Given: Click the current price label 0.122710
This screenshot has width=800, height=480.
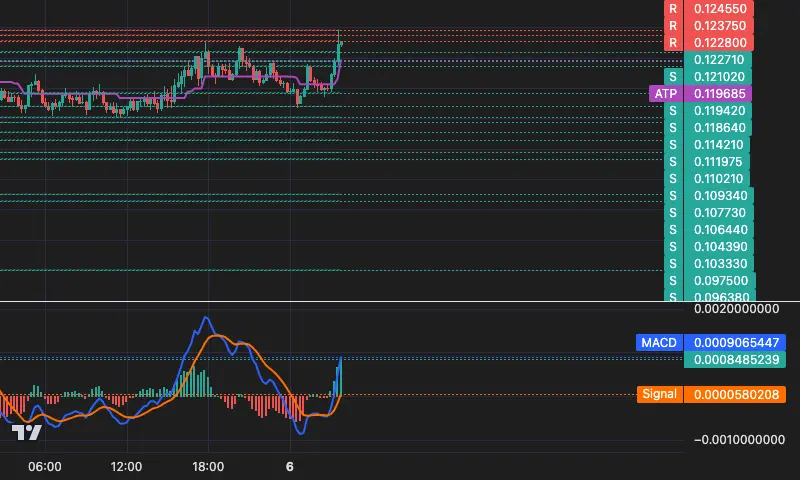Looking at the screenshot, I should 718,60.
